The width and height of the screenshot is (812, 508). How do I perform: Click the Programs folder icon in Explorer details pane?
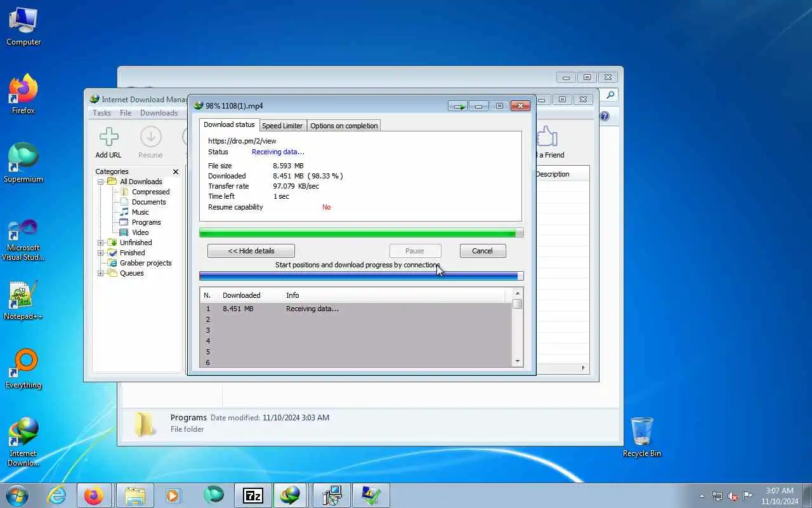tap(145, 424)
